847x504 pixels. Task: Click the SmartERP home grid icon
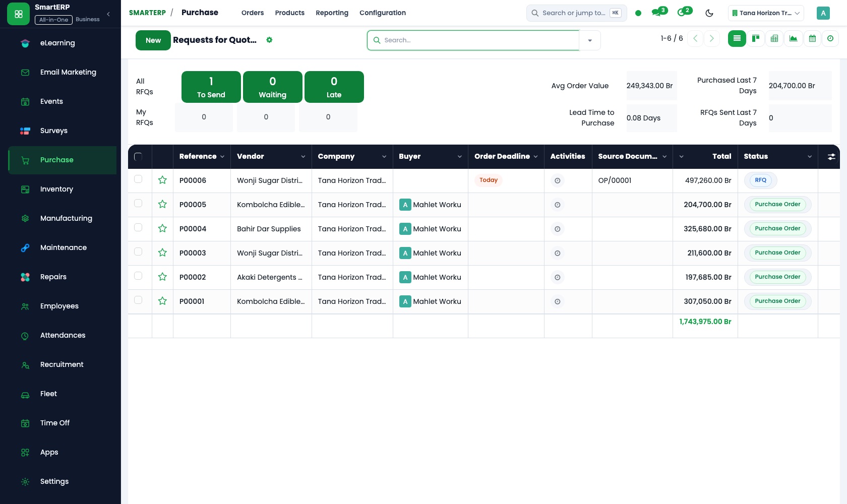tap(19, 14)
